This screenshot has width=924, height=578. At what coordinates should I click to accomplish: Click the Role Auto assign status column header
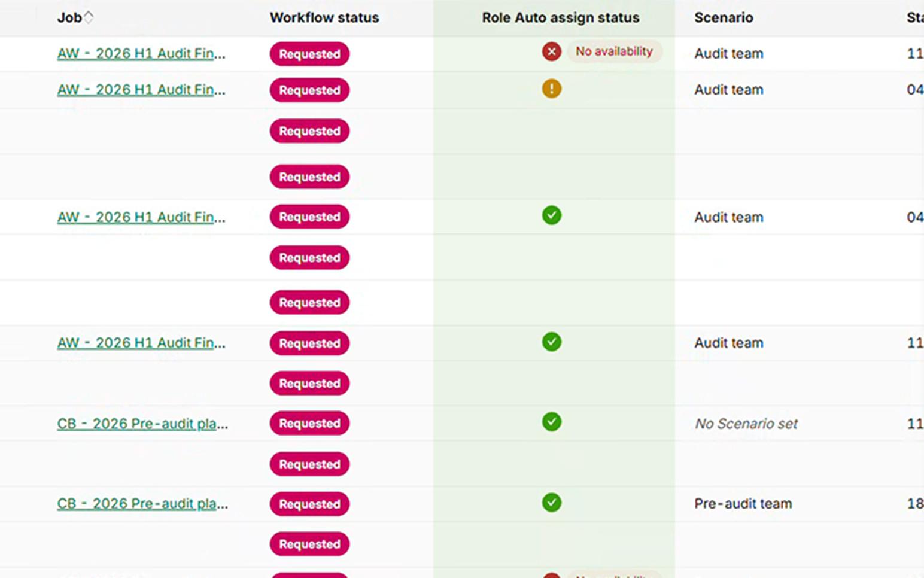[560, 18]
